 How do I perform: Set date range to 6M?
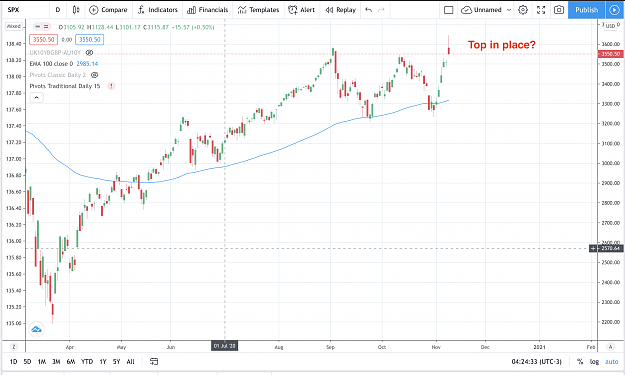point(71,362)
